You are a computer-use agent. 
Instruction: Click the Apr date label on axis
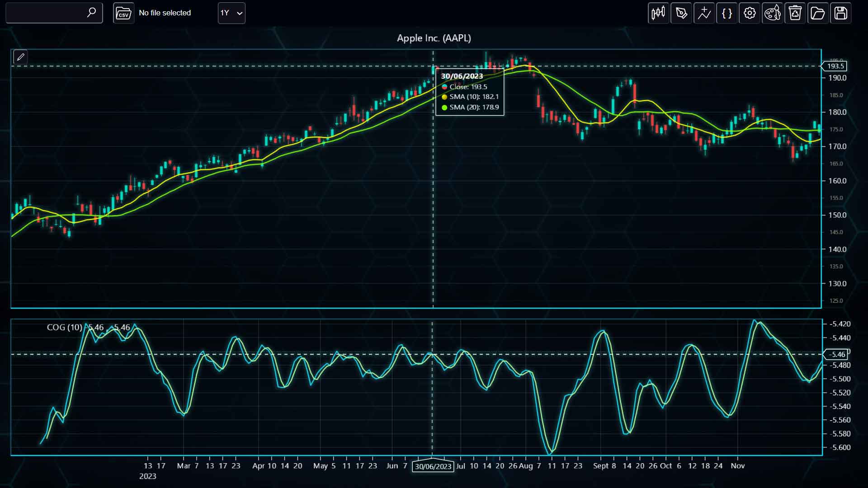258,466
